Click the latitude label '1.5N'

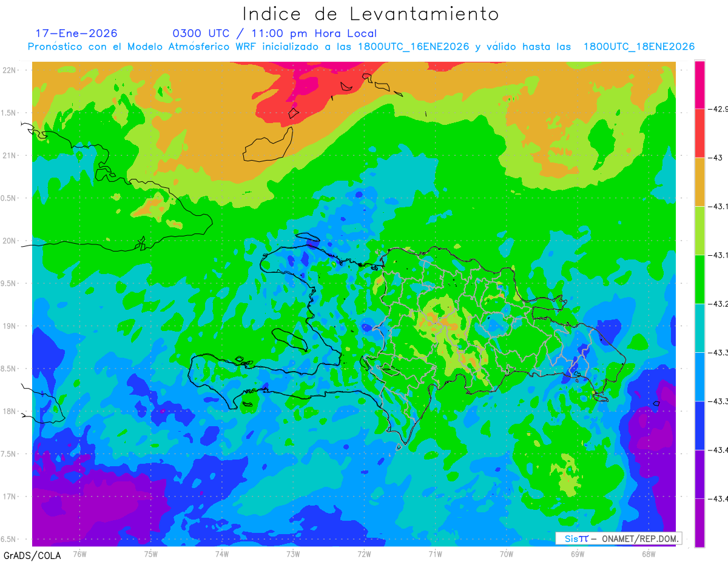click(x=9, y=113)
